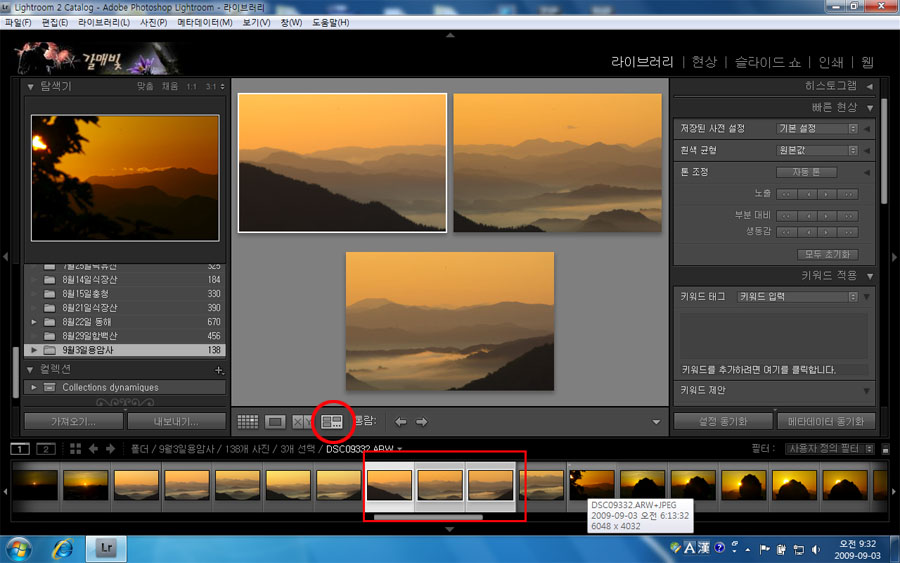The width and height of the screenshot is (900, 563).
Task: Switch to the 현상 module
Action: pos(704,61)
